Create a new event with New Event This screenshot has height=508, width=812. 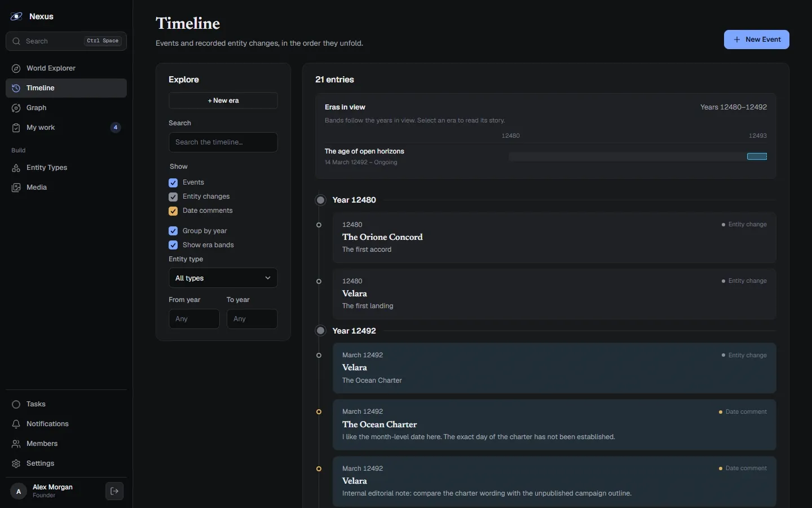757,40
